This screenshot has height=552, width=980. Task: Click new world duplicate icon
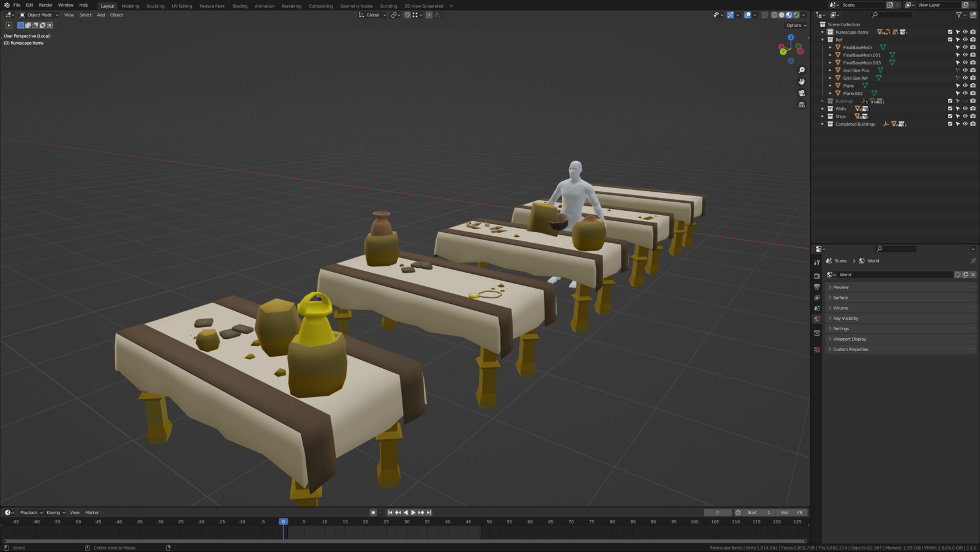(965, 274)
